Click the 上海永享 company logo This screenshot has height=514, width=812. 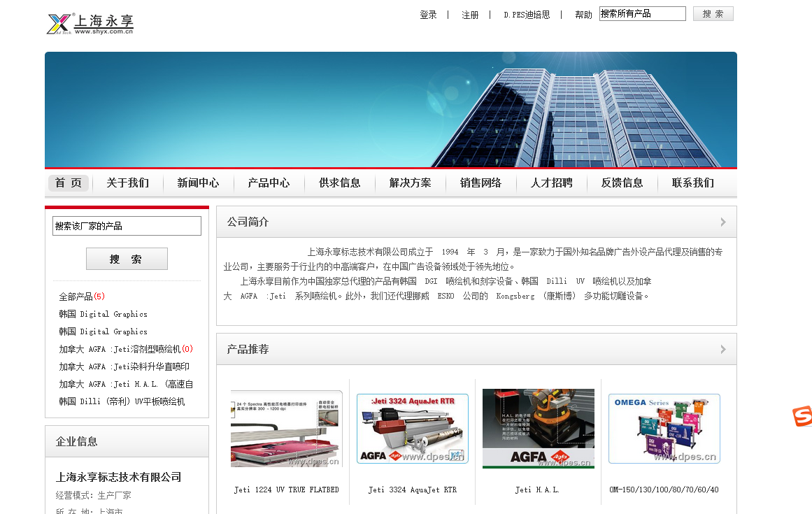(x=90, y=23)
